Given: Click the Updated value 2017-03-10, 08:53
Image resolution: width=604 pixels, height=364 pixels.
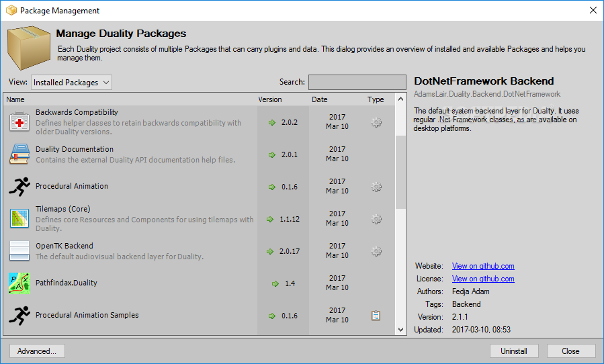Looking at the screenshot, I should click(x=481, y=329).
